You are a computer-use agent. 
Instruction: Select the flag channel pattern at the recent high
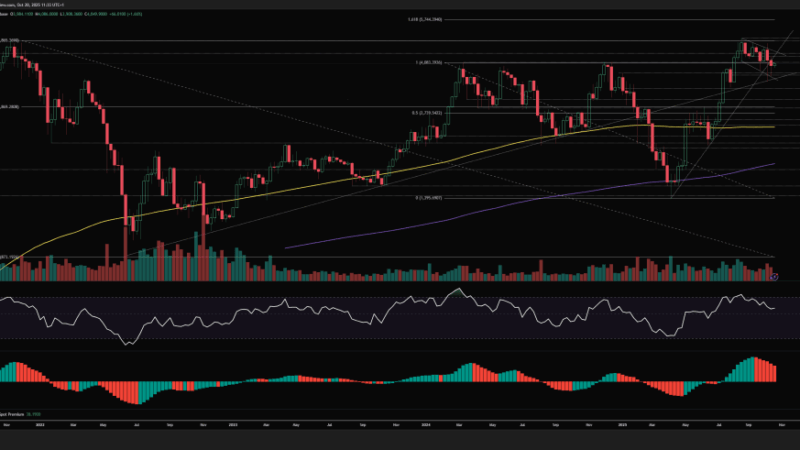(757, 50)
